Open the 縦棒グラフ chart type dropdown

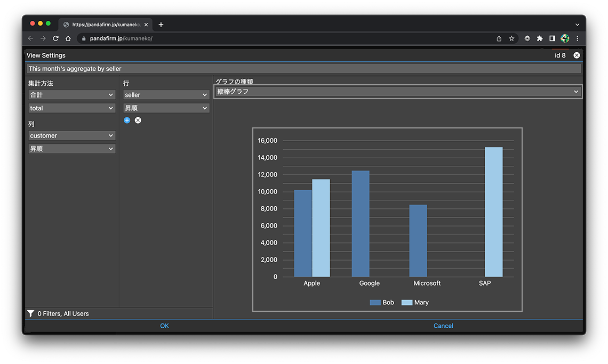pos(398,92)
